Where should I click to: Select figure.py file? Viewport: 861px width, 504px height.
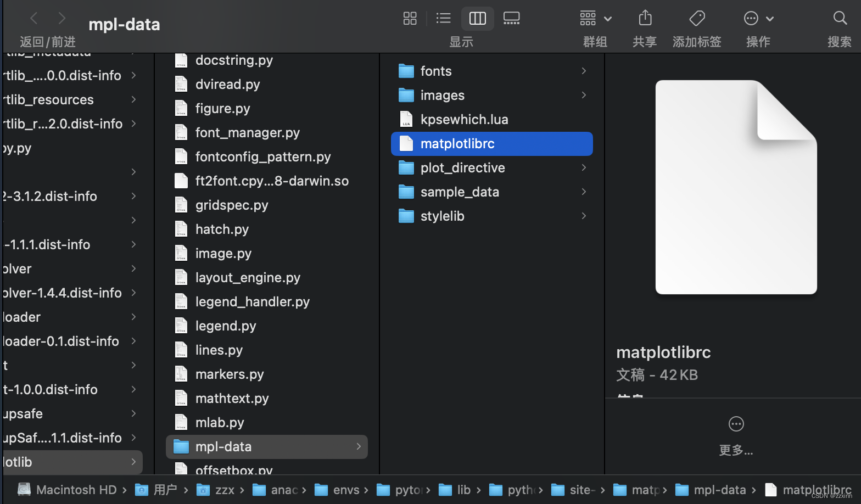267,109
